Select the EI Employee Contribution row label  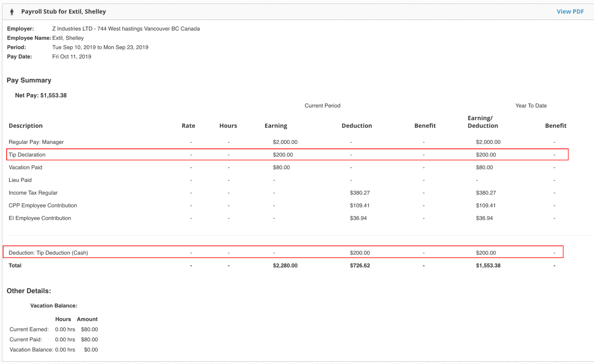[x=40, y=218]
